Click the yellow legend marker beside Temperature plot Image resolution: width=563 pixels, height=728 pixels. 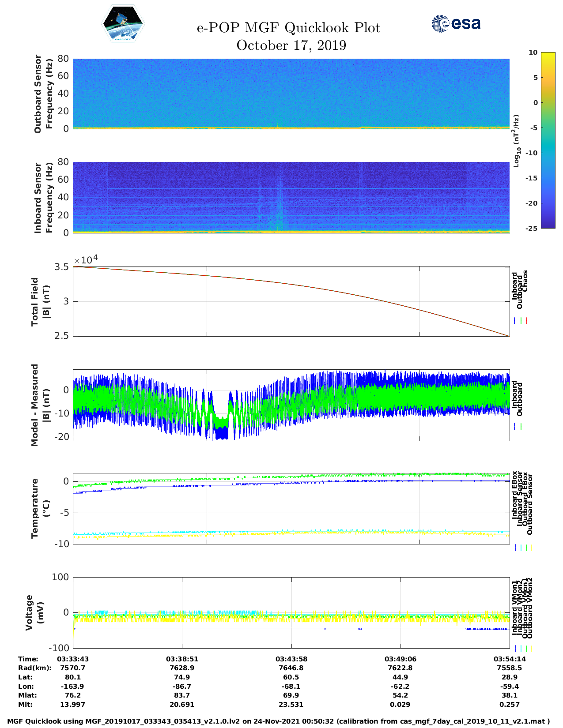[531, 548]
